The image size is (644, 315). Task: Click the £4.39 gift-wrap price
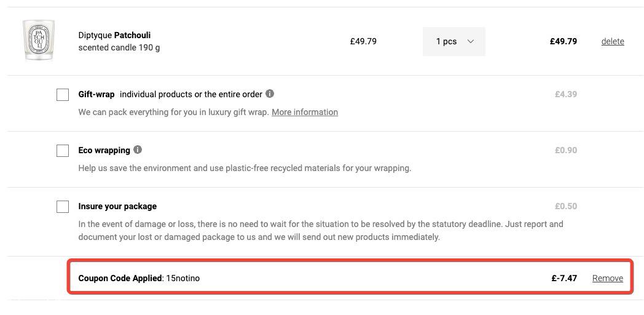coord(565,94)
